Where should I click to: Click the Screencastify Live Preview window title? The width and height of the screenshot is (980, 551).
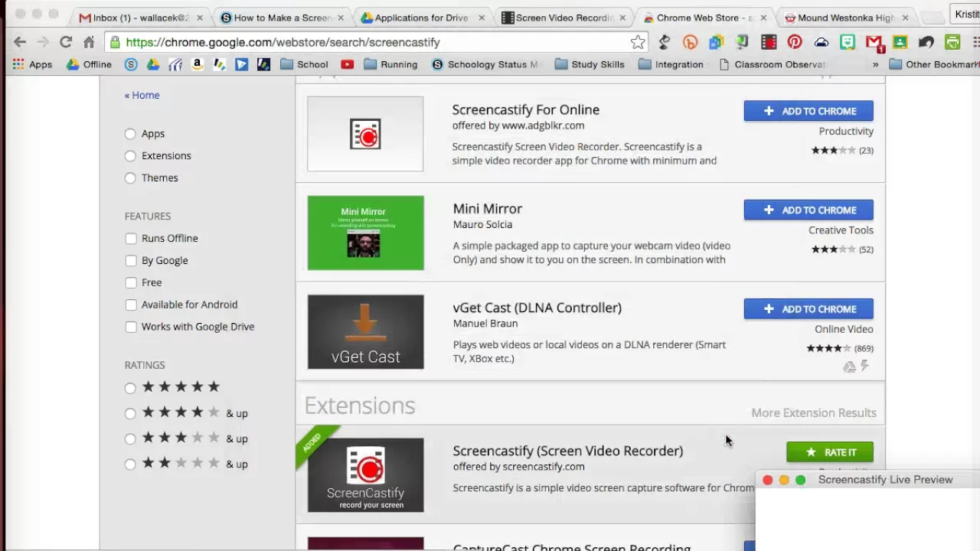pos(885,480)
